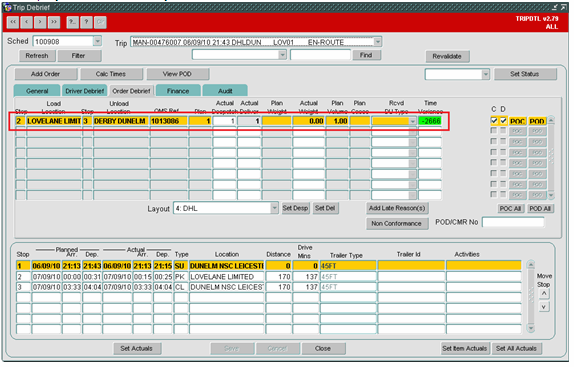Open Rcvd DU Type dropdown in first row
The image size is (574, 367).
point(413,121)
